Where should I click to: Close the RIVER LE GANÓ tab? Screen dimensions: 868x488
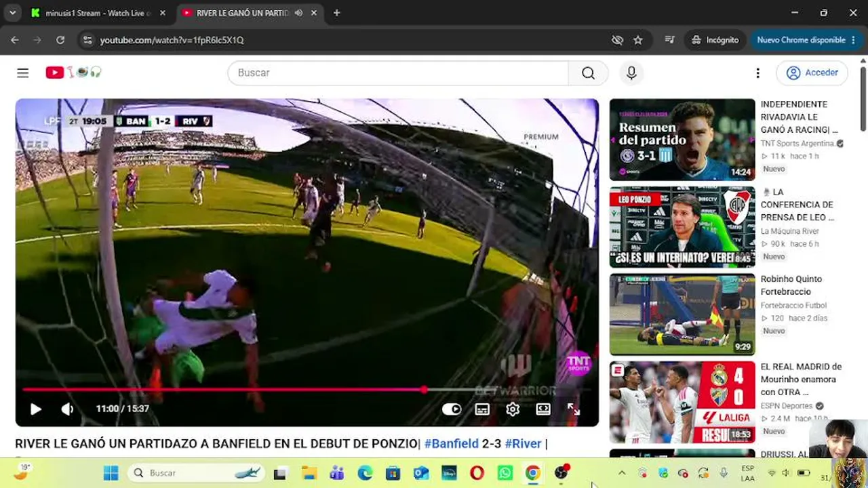tap(315, 13)
